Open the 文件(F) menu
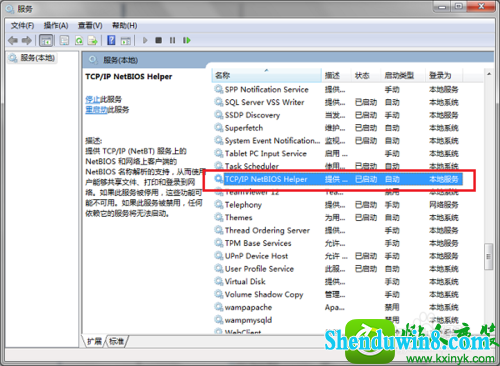Viewport: 500px width, 366px height. click(x=22, y=25)
